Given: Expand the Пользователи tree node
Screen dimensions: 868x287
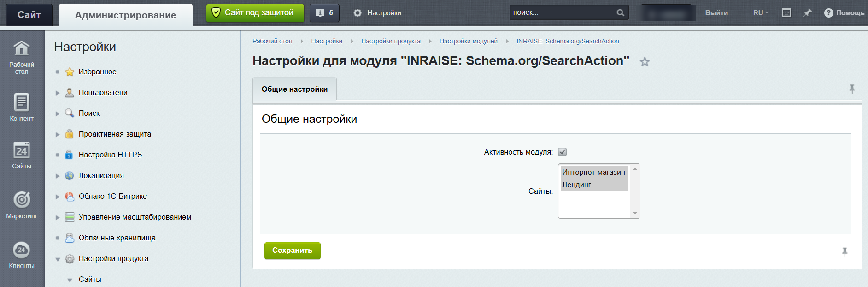Looking at the screenshot, I should [58, 93].
